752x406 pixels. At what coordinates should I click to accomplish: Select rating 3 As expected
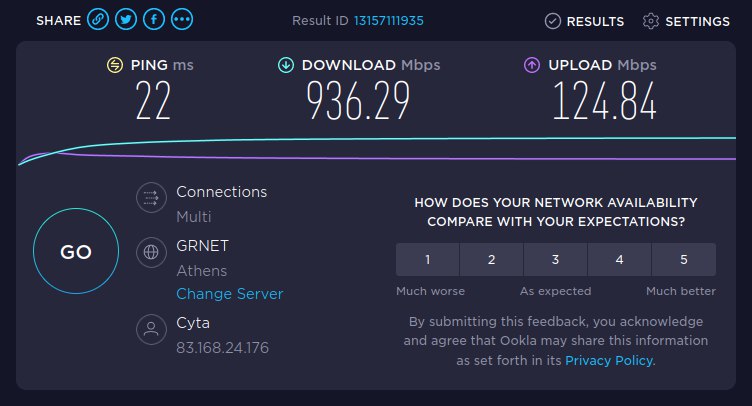pos(555,260)
